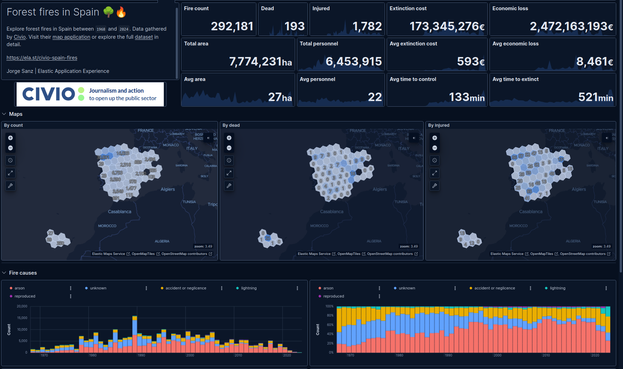Click reproduced color dot in percentage chart

(x=319, y=296)
